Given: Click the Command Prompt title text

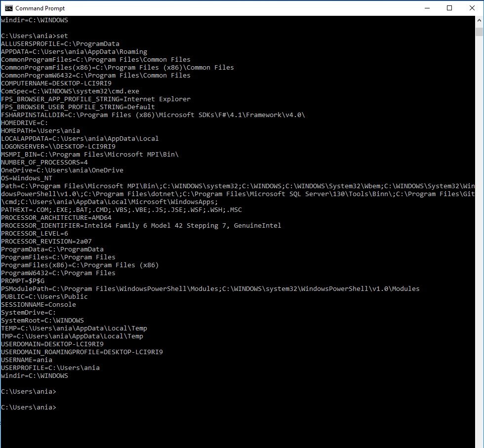Looking at the screenshot, I should (x=40, y=8).
